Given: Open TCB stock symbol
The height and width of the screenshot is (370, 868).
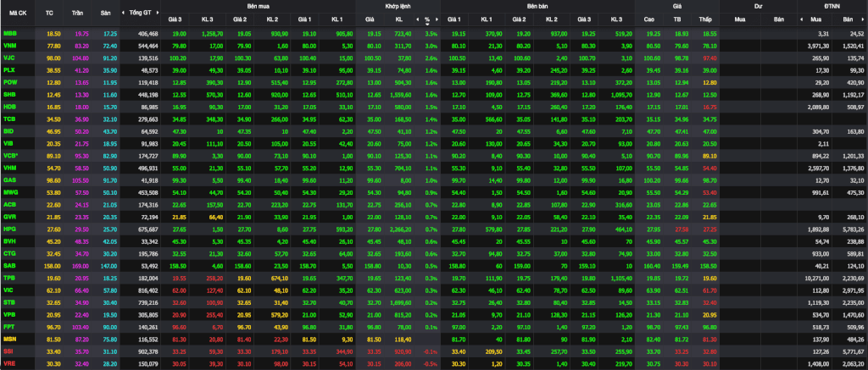Looking at the screenshot, I should [9, 119].
